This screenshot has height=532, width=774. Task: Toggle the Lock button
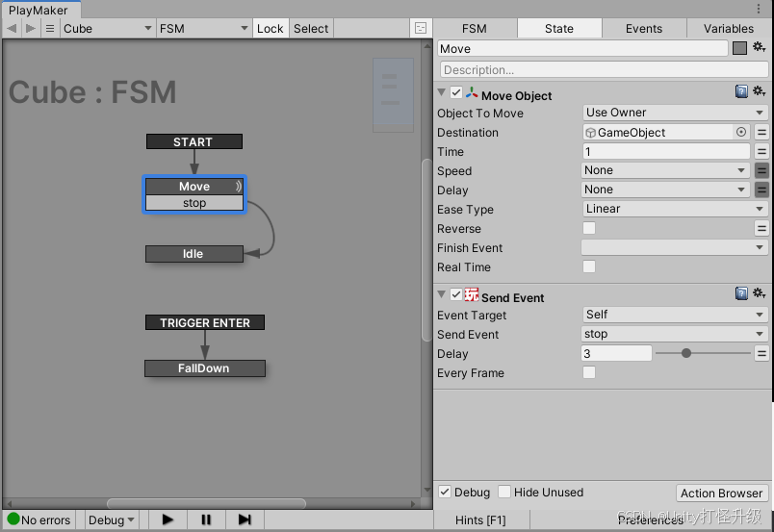(270, 29)
